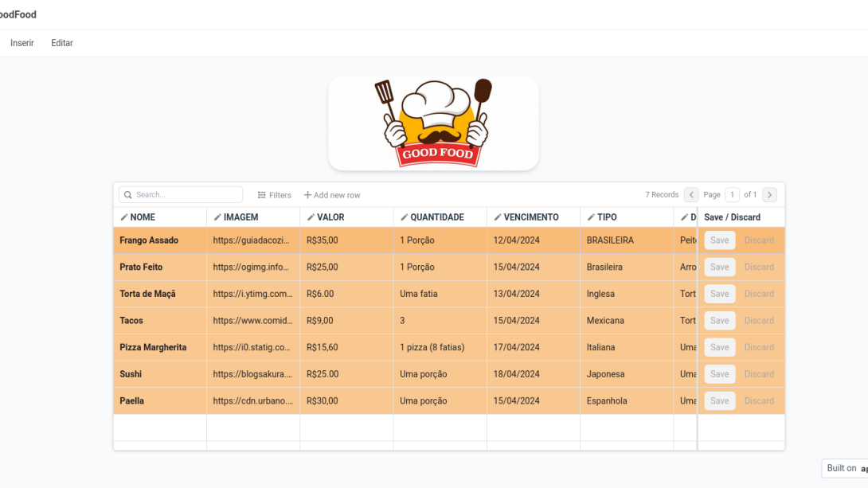Click the 12/04/2024 date cell
Screen dimensions: 868x488
(x=534, y=240)
